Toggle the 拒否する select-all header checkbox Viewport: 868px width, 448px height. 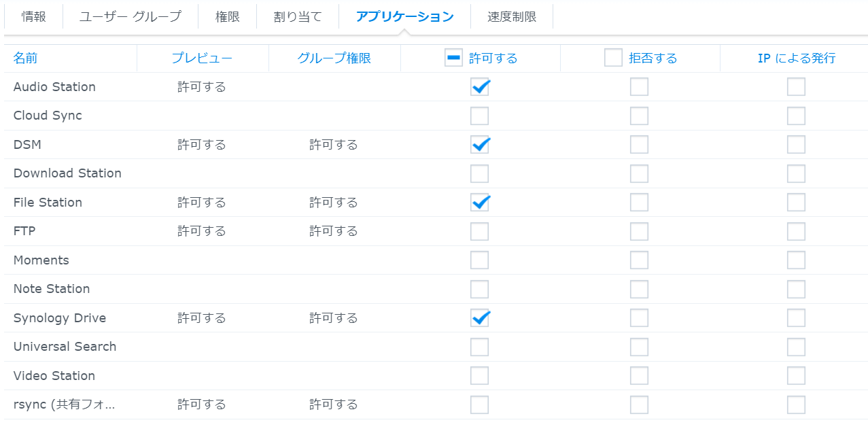[x=613, y=58]
